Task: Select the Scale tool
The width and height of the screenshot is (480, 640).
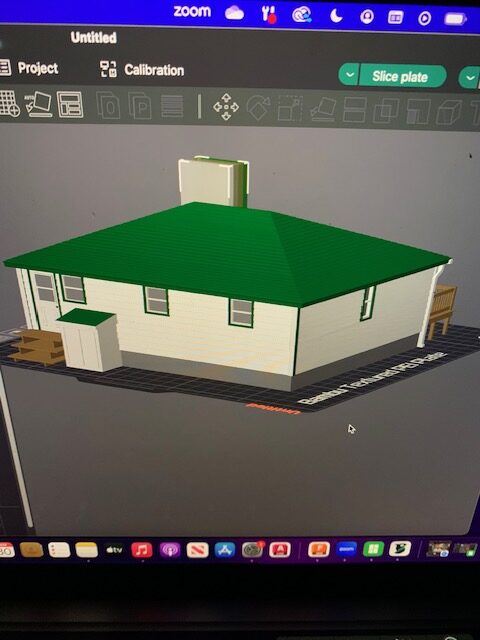Action: [x=290, y=109]
